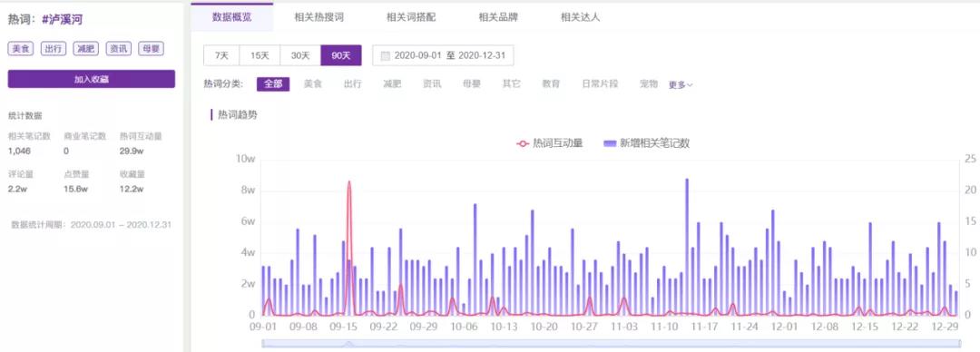Click the interaction peak near 09-15
The image size is (980, 352).
[348, 182]
